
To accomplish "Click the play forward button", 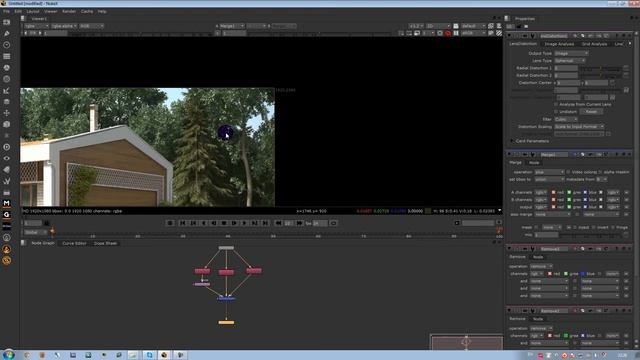I will [x=244, y=223].
